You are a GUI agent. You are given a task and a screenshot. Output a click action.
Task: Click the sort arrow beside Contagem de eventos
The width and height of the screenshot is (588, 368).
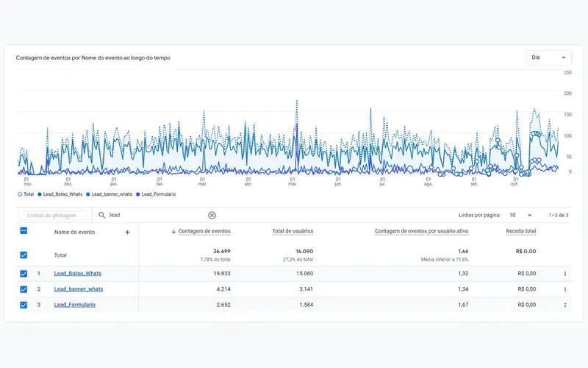point(173,232)
